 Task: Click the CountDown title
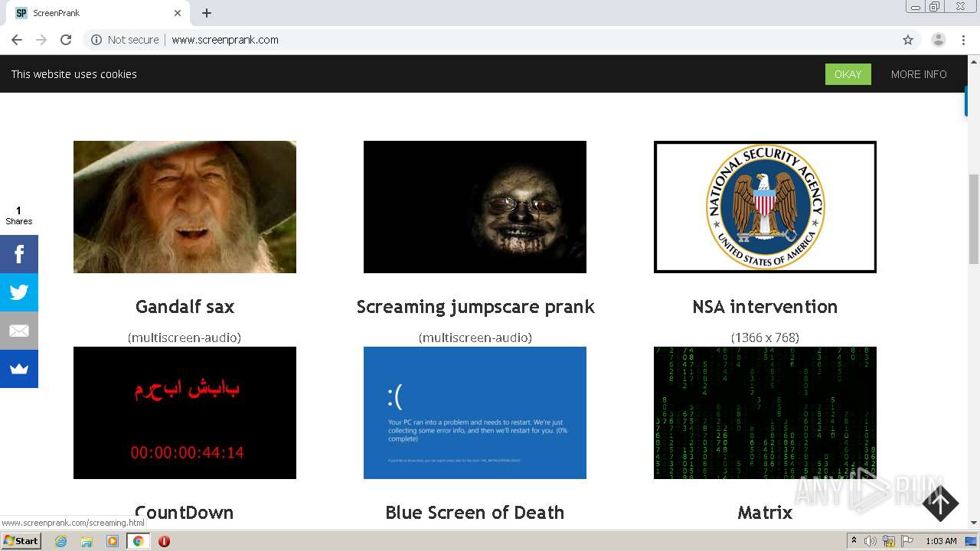coord(185,513)
